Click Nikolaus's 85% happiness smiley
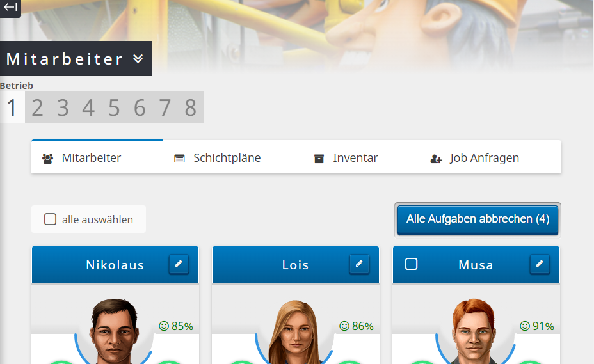 164,326
